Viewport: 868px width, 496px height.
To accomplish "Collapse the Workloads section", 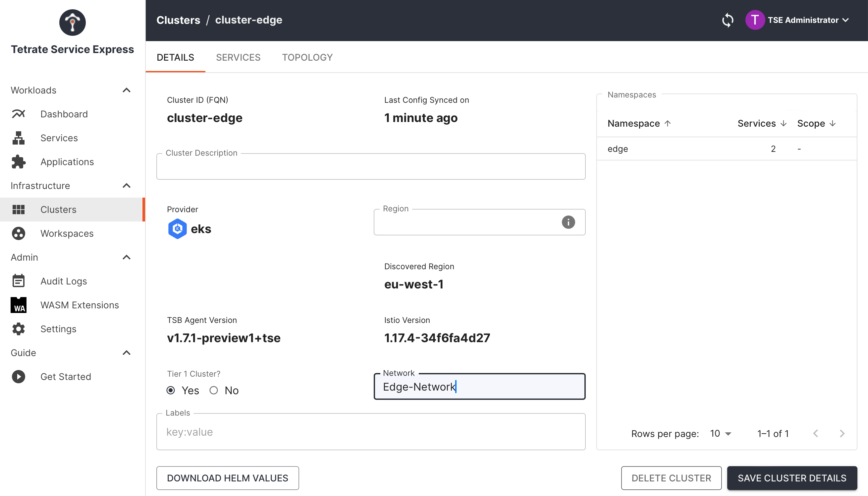I will pyautogui.click(x=127, y=90).
